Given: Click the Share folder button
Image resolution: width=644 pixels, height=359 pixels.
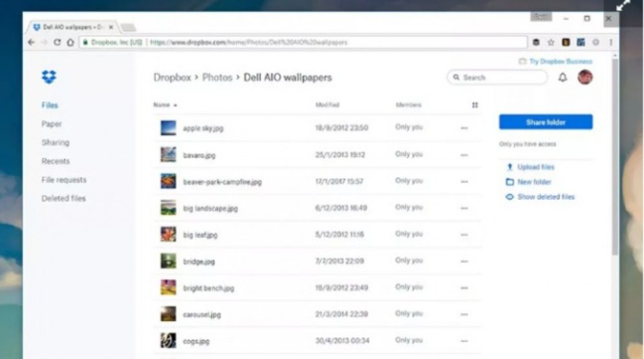Looking at the screenshot, I should [546, 122].
